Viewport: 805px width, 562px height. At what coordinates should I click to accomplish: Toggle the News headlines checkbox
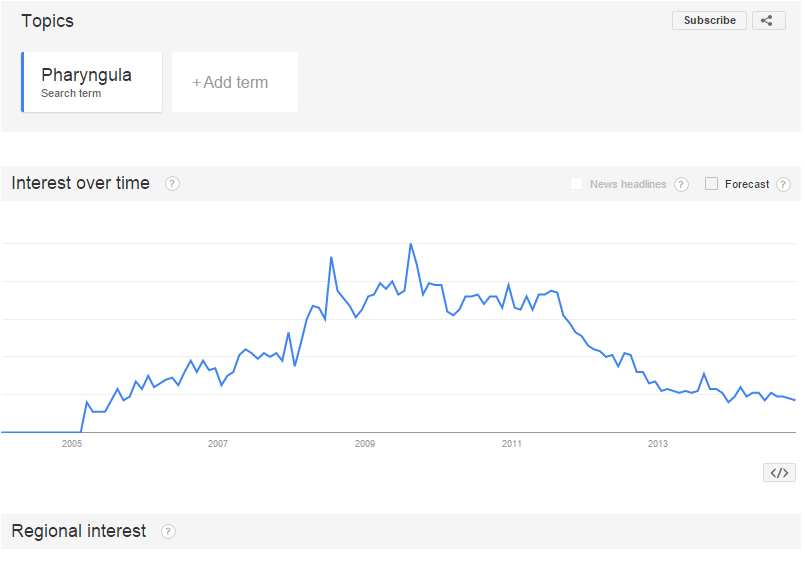pyautogui.click(x=576, y=184)
